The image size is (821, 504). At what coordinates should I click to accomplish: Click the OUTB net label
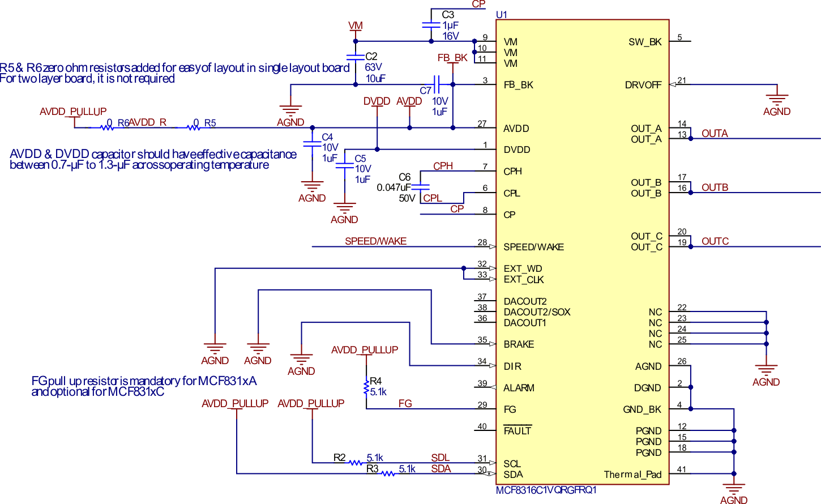[x=715, y=187]
